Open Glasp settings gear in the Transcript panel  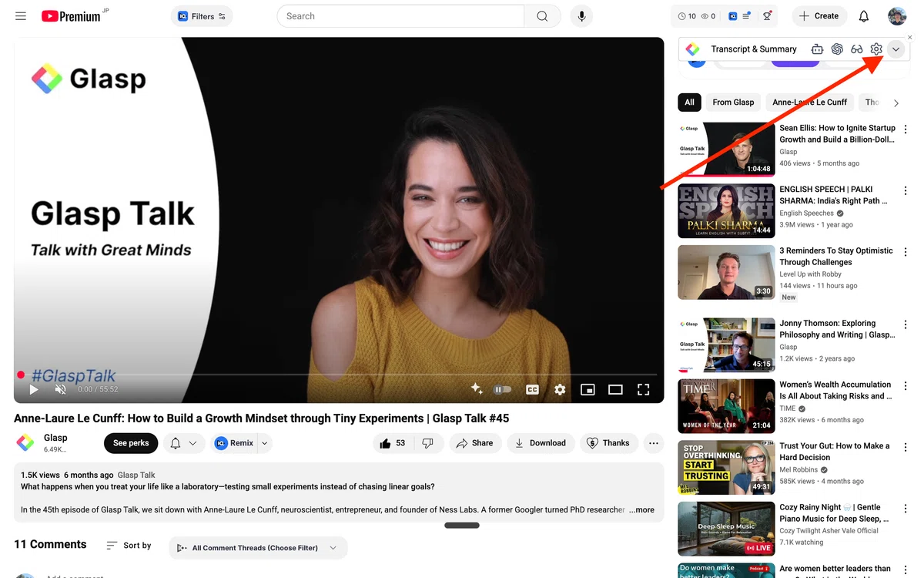click(876, 49)
